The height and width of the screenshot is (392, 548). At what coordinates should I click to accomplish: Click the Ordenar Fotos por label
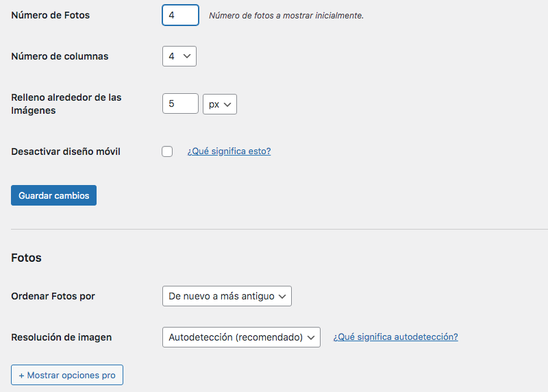pos(53,296)
